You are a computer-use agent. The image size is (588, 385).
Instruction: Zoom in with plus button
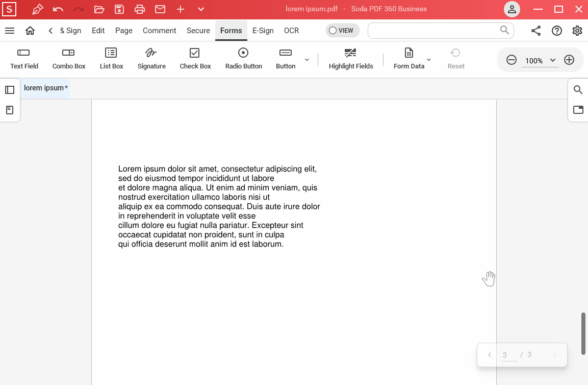point(569,60)
